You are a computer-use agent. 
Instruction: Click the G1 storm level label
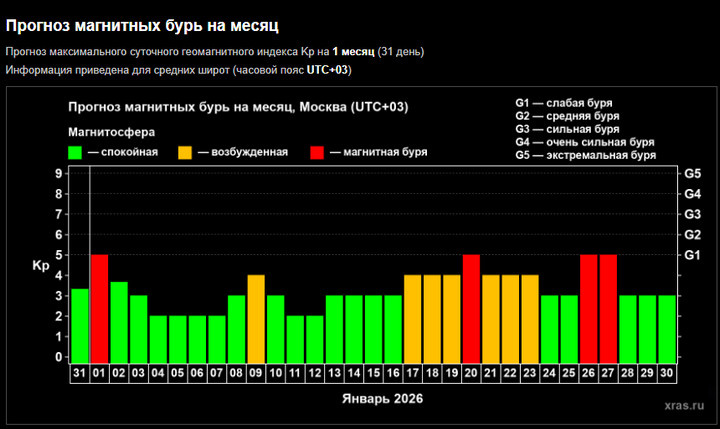tap(692, 255)
